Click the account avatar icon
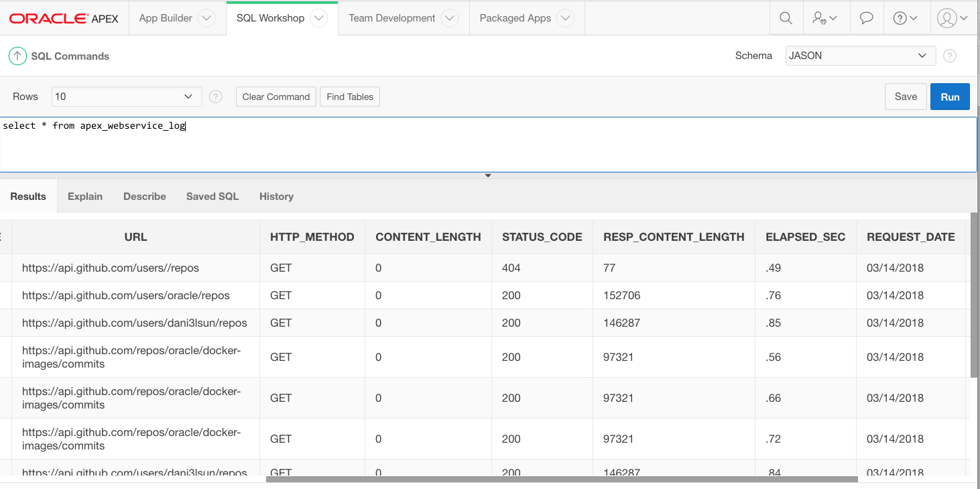Image resolution: width=980 pixels, height=489 pixels. [947, 18]
